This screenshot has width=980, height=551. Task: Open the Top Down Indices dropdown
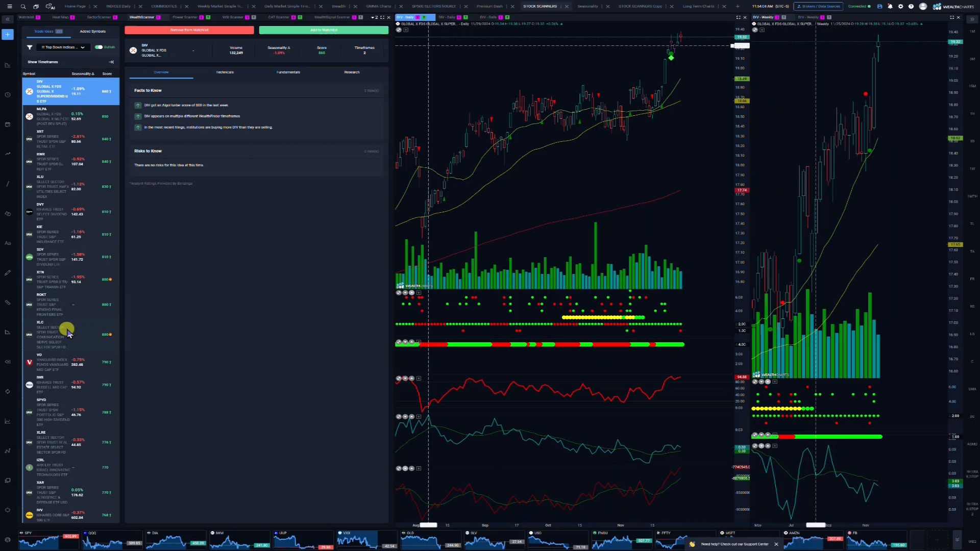(x=63, y=47)
